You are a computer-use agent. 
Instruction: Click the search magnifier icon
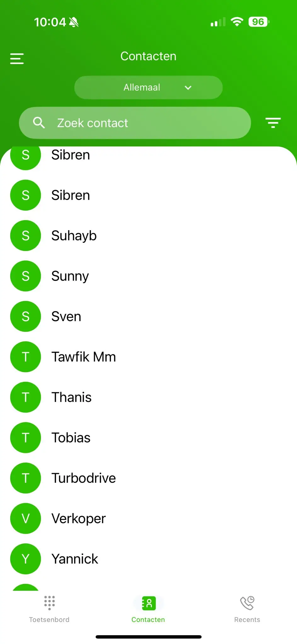[39, 123]
